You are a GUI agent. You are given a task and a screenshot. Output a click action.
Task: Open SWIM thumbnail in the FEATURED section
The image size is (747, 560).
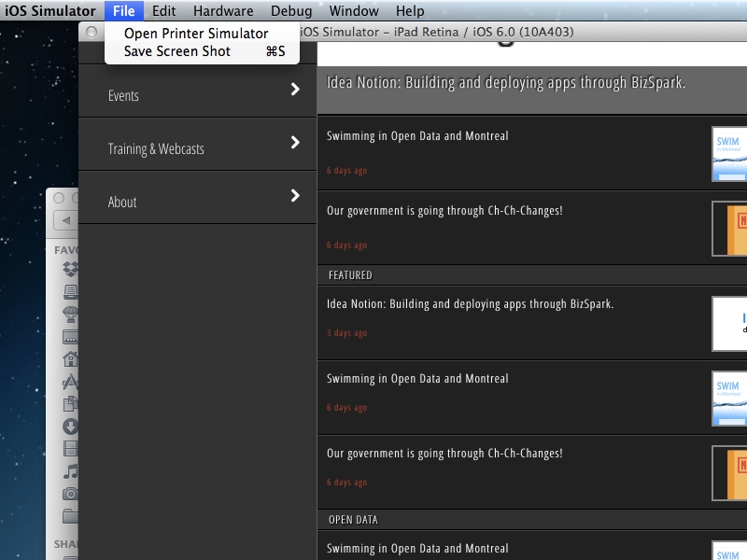point(729,399)
